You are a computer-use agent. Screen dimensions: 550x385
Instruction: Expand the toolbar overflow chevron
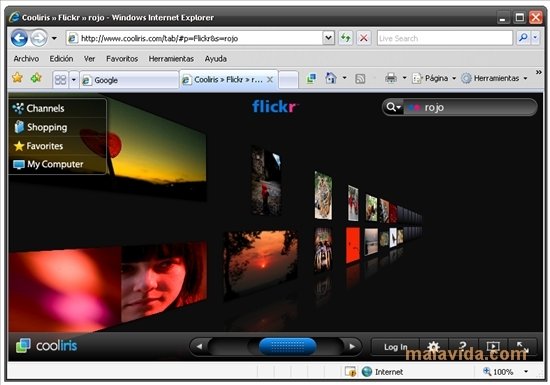538,72
